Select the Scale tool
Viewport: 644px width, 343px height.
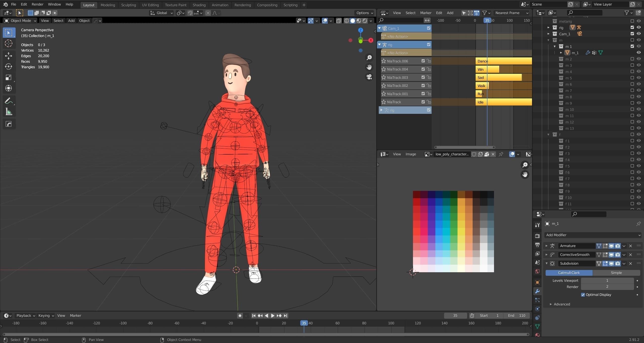(9, 77)
